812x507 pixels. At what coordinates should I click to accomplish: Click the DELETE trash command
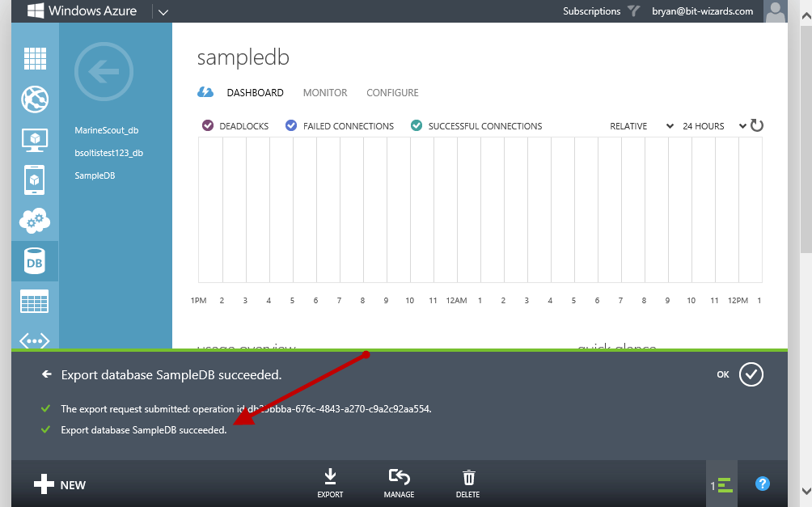[x=467, y=484]
